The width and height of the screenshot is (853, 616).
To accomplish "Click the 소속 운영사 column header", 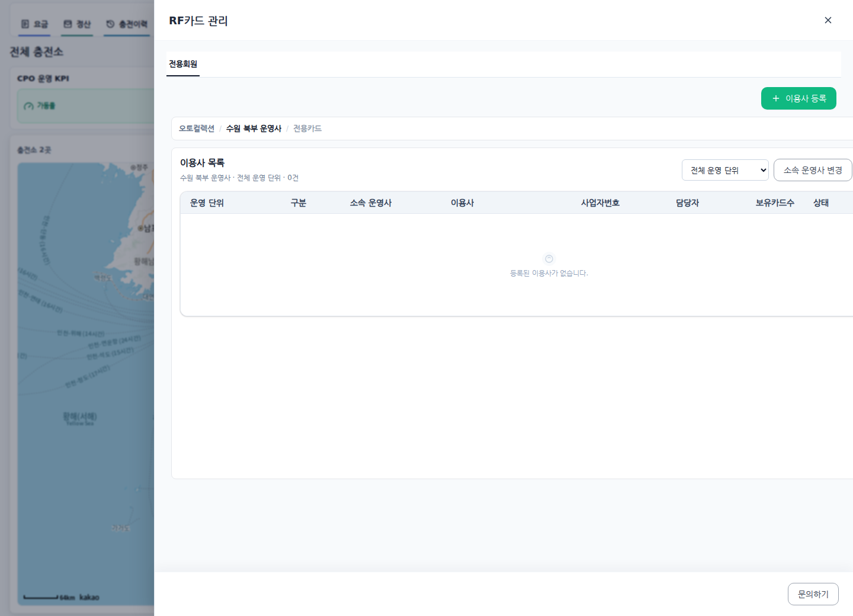I will [x=371, y=203].
